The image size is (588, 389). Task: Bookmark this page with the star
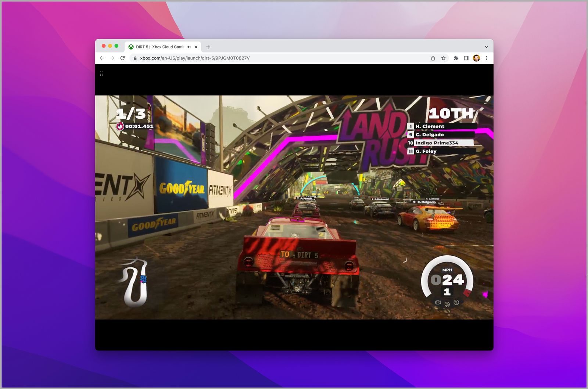pos(444,58)
